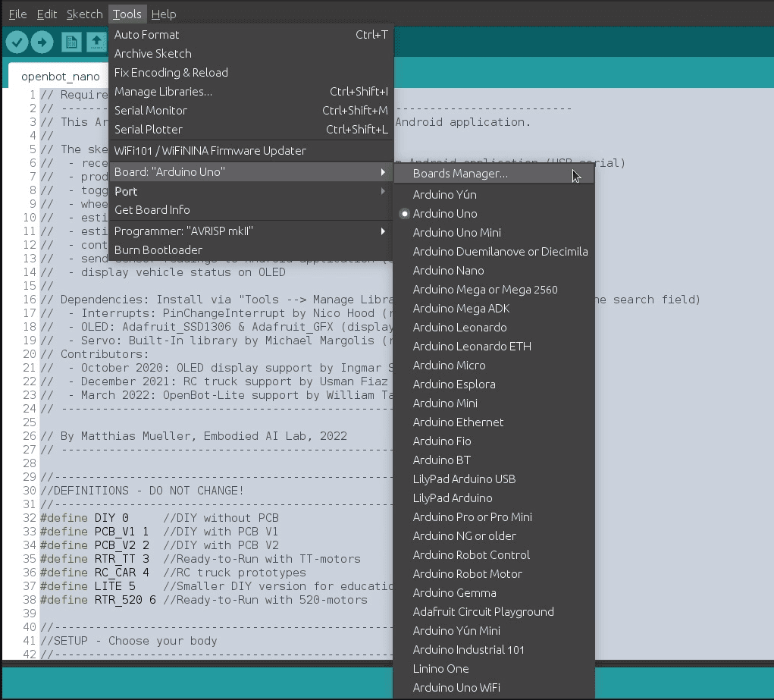
Task: Click the '//SETUP - Choose your body' line
Action: 129,641
